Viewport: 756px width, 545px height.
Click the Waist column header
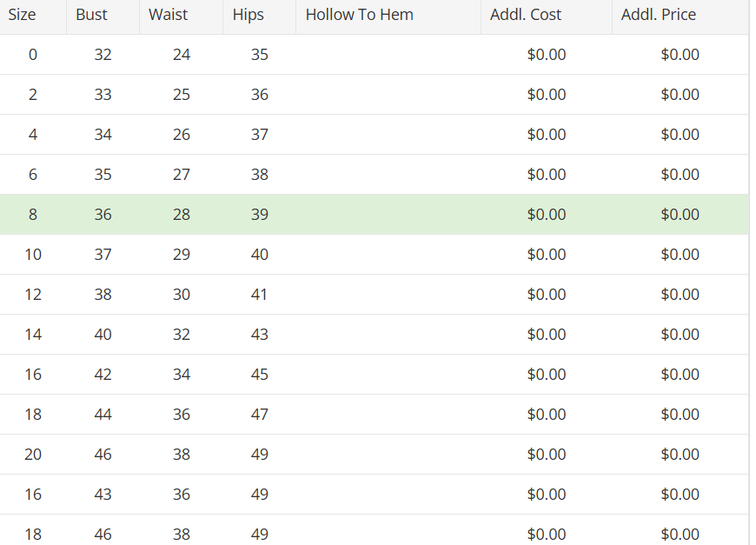pos(182,15)
